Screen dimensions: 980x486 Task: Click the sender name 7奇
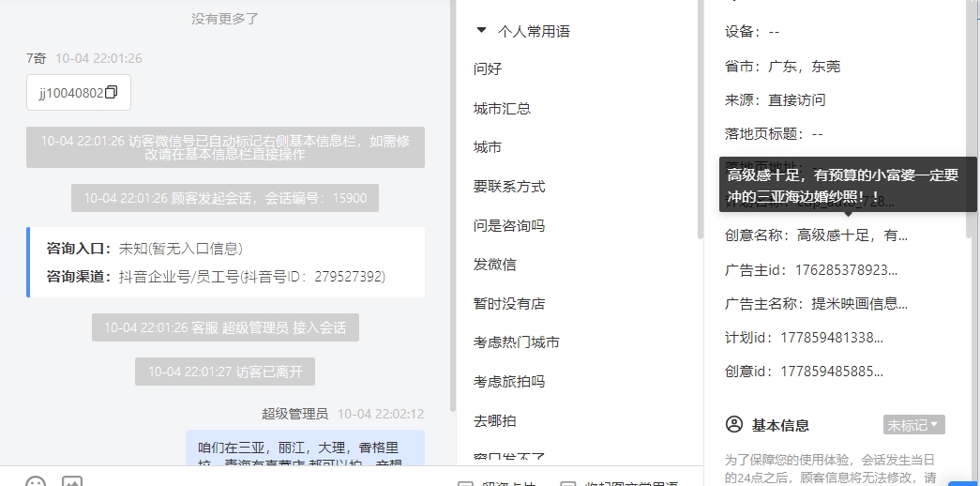(37, 58)
